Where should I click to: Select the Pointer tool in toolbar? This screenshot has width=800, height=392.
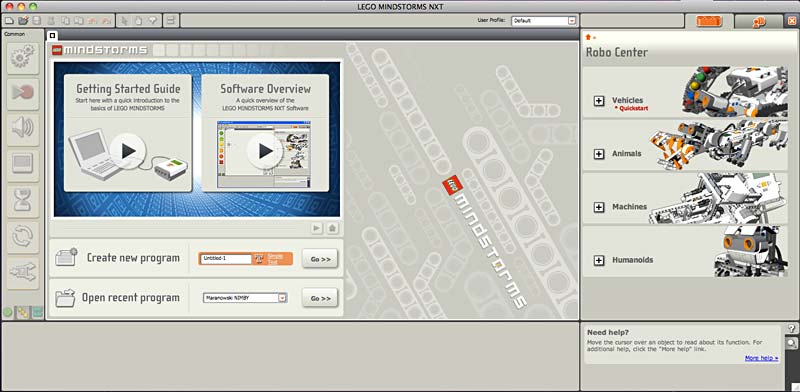124,21
